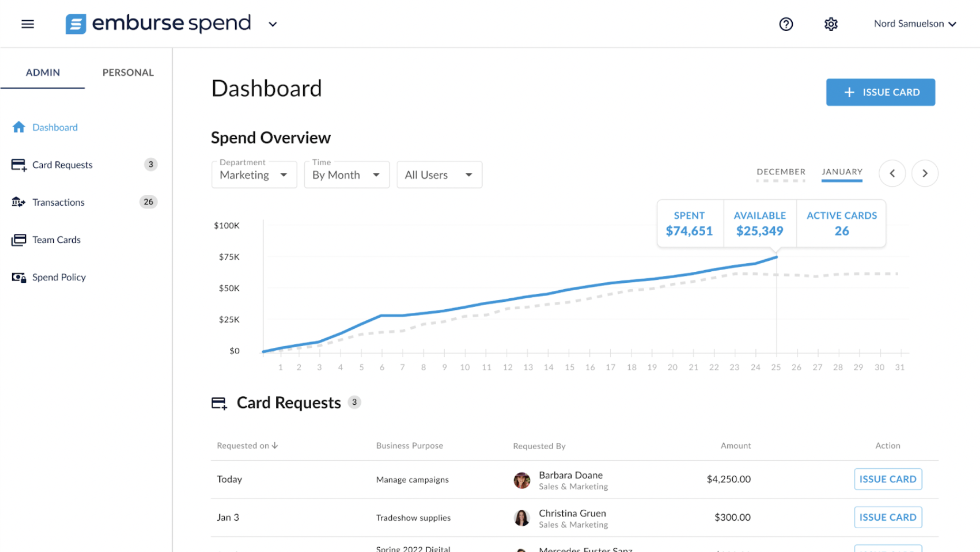This screenshot has height=552, width=980.
Task: Select the Admin tab
Action: click(x=43, y=72)
